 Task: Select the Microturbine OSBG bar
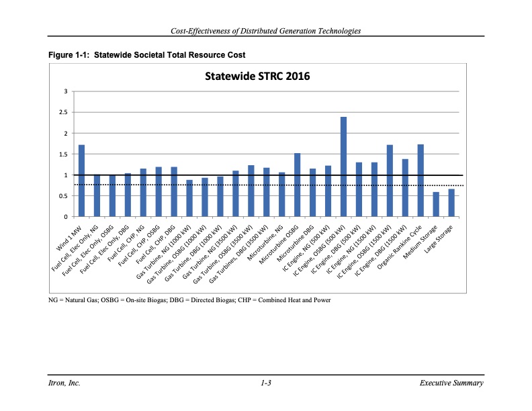(x=297, y=185)
